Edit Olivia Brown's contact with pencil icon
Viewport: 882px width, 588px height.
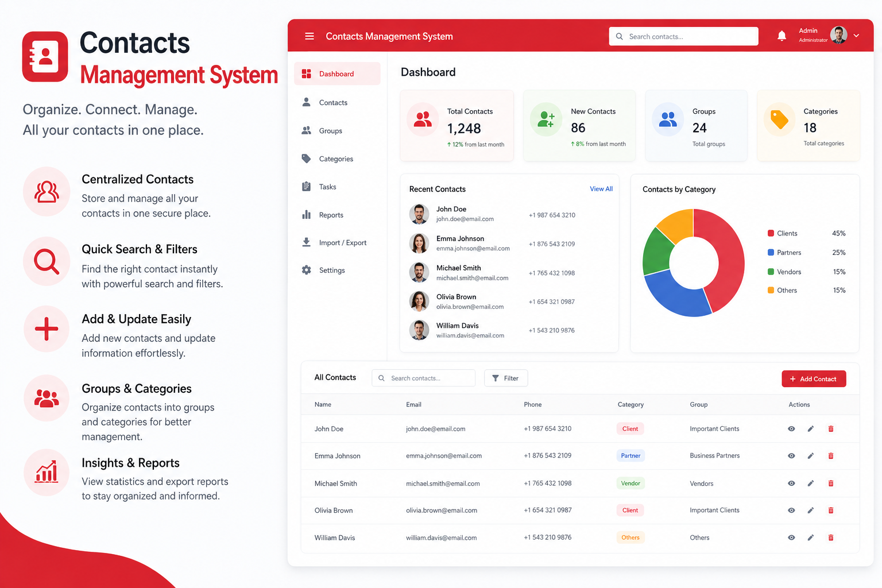click(811, 510)
